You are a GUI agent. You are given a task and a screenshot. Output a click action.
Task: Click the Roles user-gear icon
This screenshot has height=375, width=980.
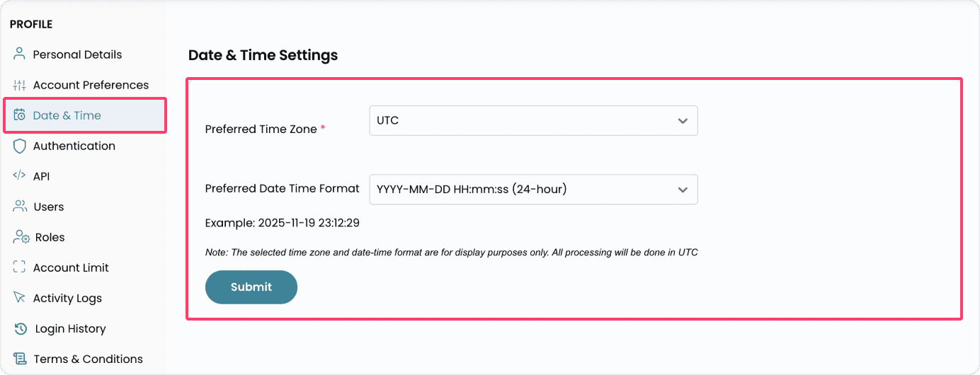21,237
